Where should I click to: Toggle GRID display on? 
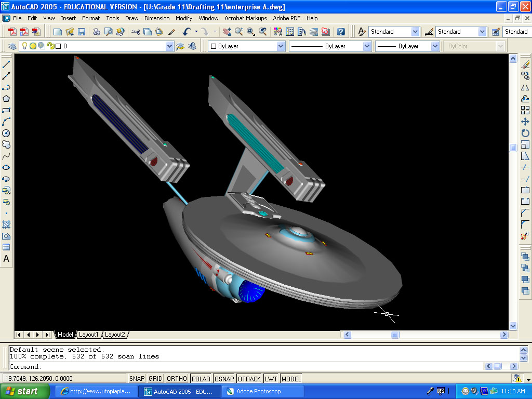155,378
